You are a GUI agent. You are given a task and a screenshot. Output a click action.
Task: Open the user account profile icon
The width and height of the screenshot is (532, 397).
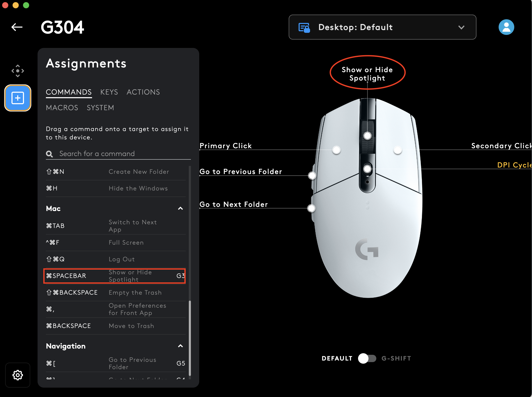pyautogui.click(x=506, y=27)
